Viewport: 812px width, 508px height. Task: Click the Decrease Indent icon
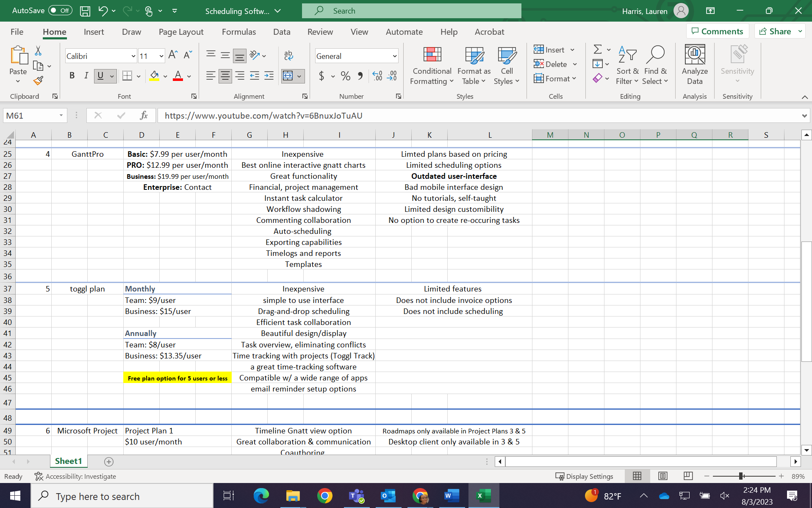255,76
